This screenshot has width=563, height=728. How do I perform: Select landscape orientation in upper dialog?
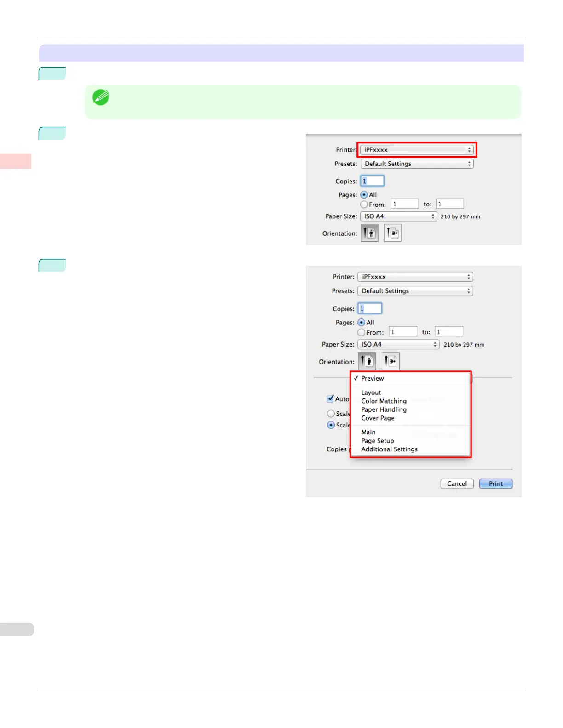tap(392, 233)
